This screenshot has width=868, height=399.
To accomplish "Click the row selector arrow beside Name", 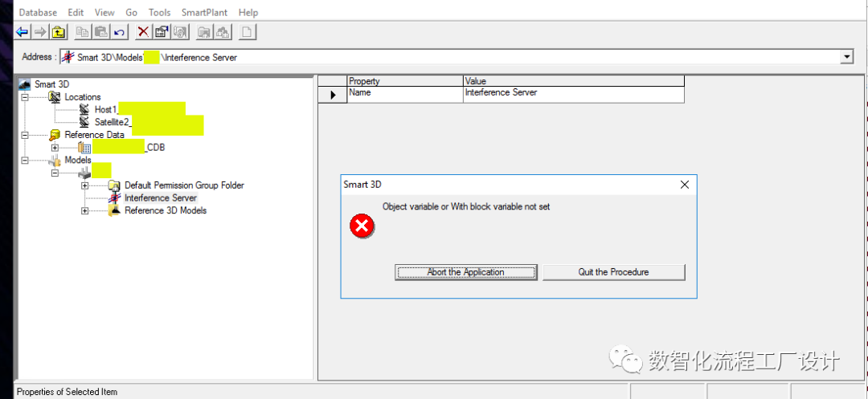I will (x=333, y=95).
